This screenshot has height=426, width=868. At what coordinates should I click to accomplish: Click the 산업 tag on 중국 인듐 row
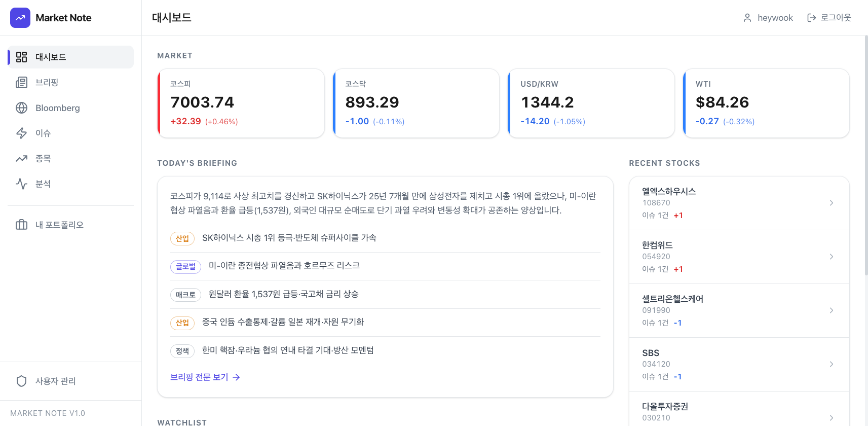click(182, 323)
